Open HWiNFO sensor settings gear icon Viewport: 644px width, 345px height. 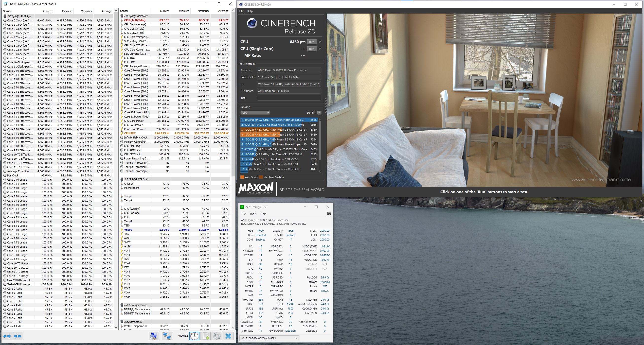point(216,336)
